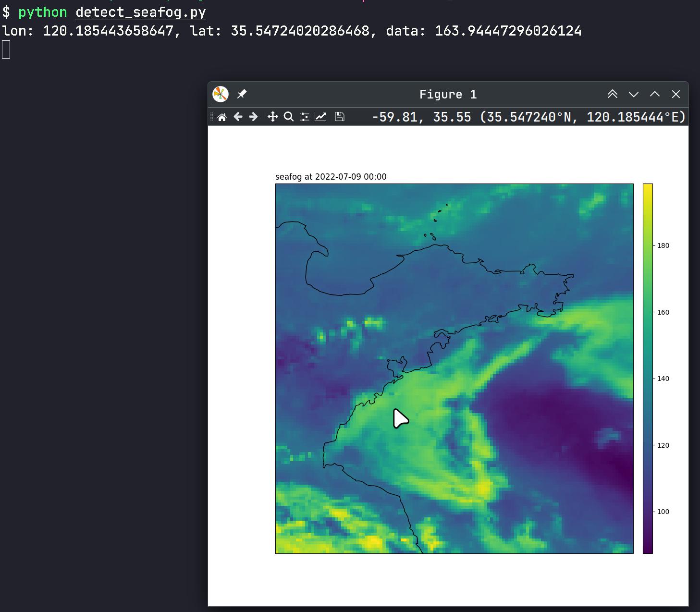
Task: Click the seafog plot title text
Action: point(331,177)
